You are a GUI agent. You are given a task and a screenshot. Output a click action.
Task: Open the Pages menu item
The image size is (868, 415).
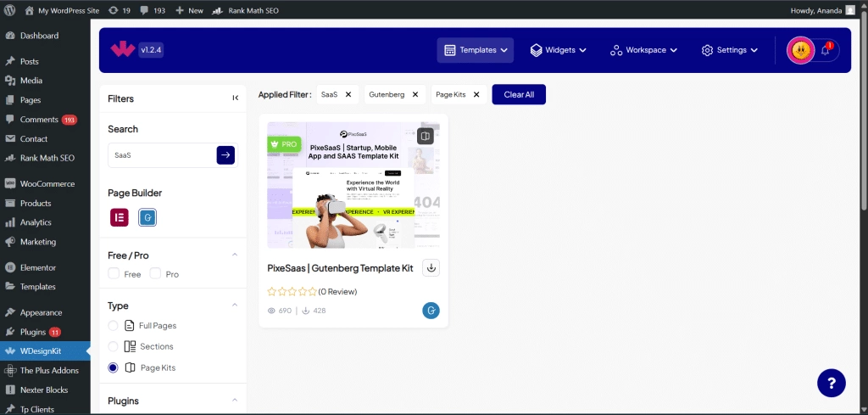point(31,100)
